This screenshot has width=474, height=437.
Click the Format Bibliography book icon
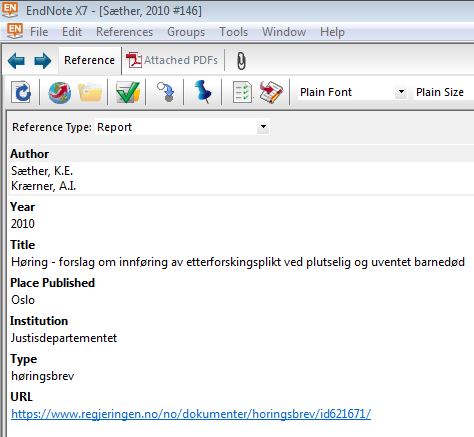pyautogui.click(x=271, y=92)
